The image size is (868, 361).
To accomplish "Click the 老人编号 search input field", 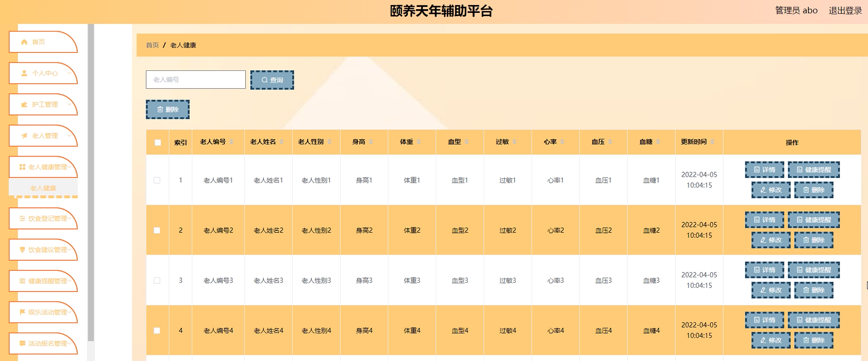I will [196, 79].
